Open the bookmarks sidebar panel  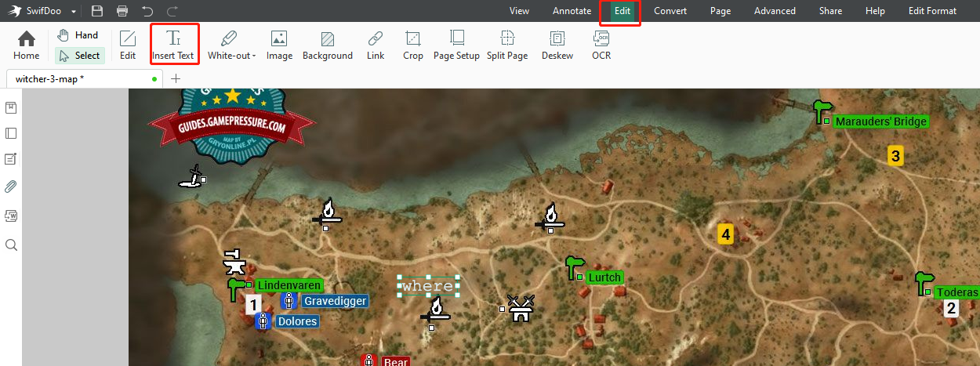11,107
